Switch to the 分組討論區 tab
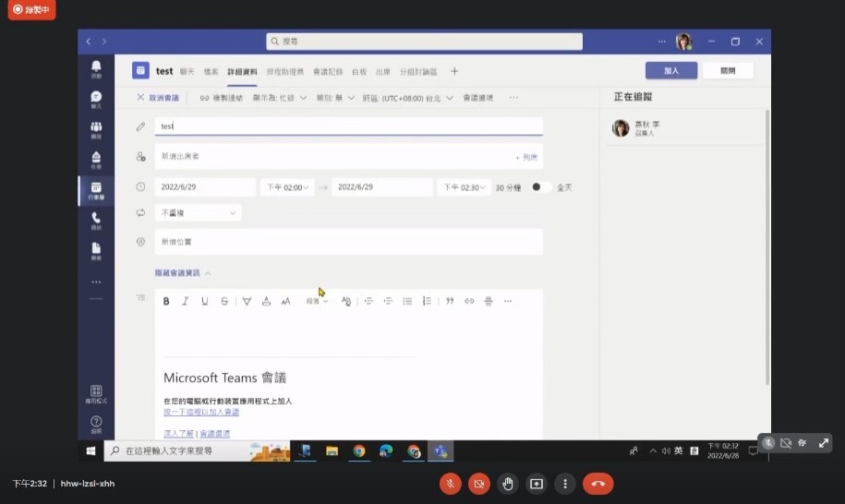Viewport: 845px width, 504px height. (x=418, y=72)
